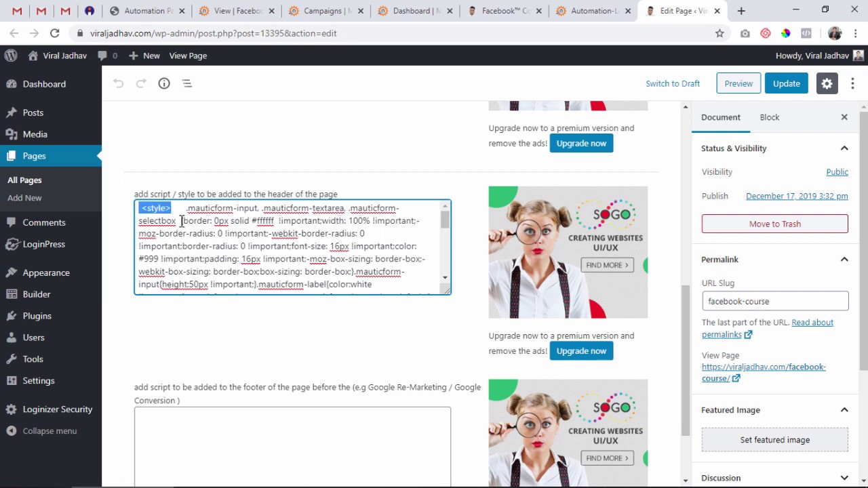868x488 pixels.
Task: Switch to the Dashboard browser tab
Action: [416, 11]
